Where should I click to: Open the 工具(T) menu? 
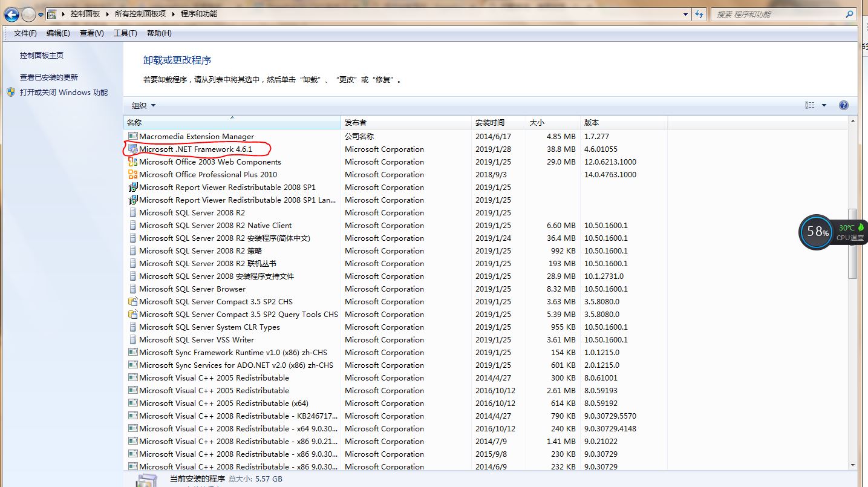pos(125,33)
